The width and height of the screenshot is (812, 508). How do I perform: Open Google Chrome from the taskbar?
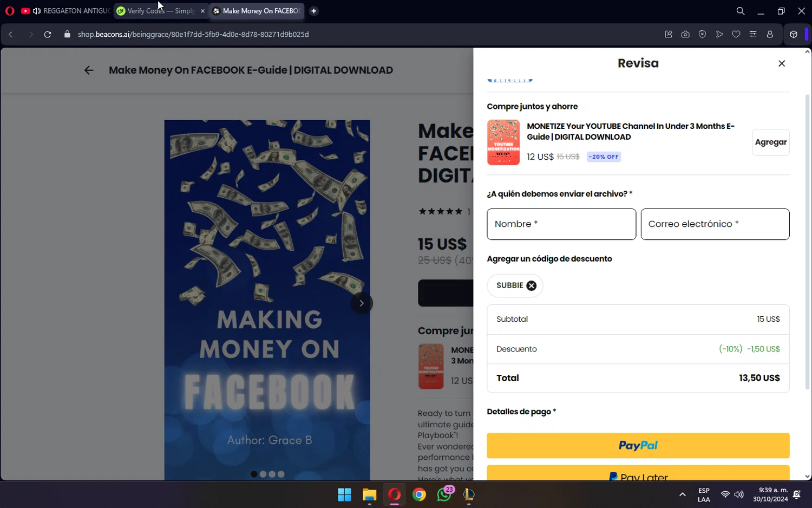coord(419,494)
